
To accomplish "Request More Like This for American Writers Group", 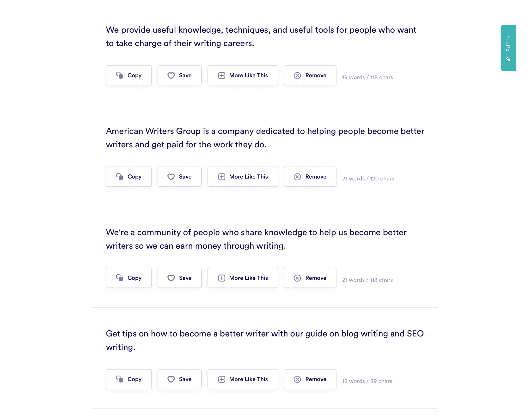I will pyautogui.click(x=243, y=177).
